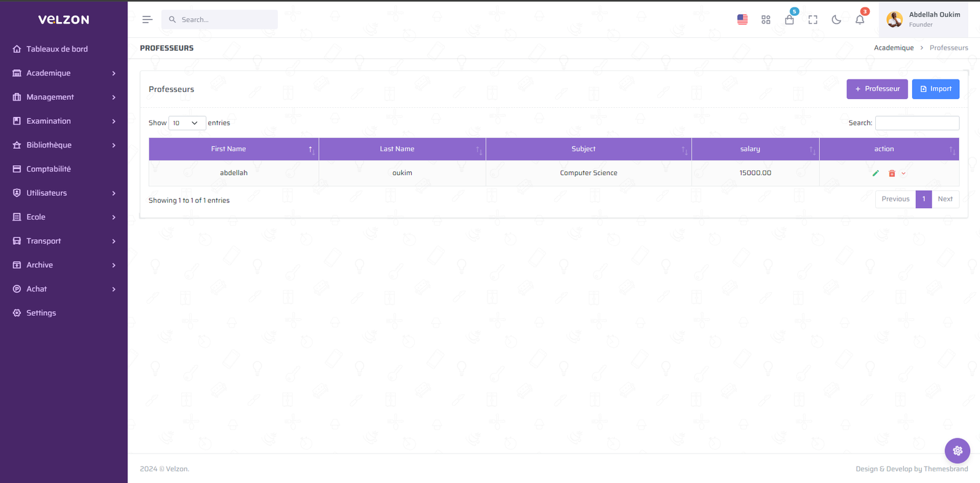Click the Archive box icon

tap(17, 265)
